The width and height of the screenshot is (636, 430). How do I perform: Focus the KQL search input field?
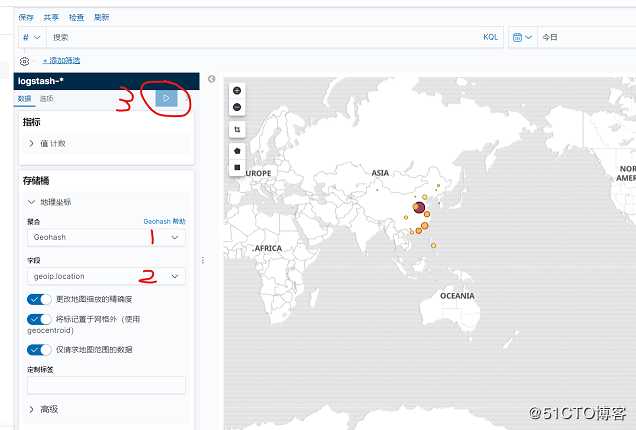[262, 37]
